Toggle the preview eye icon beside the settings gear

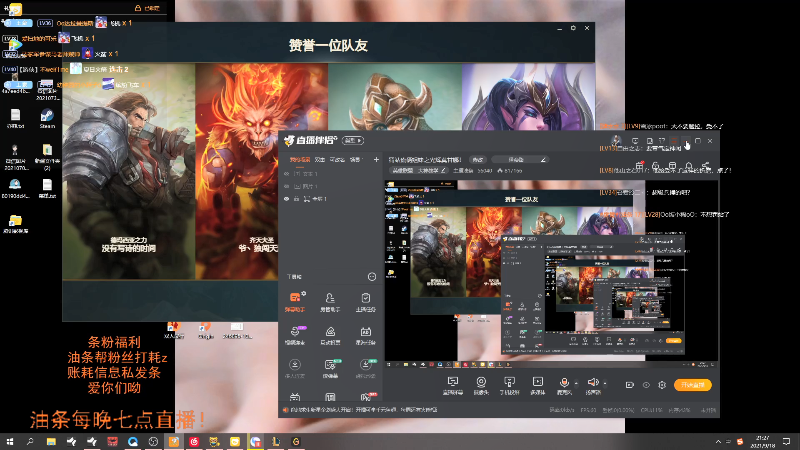pyautogui.click(x=646, y=385)
